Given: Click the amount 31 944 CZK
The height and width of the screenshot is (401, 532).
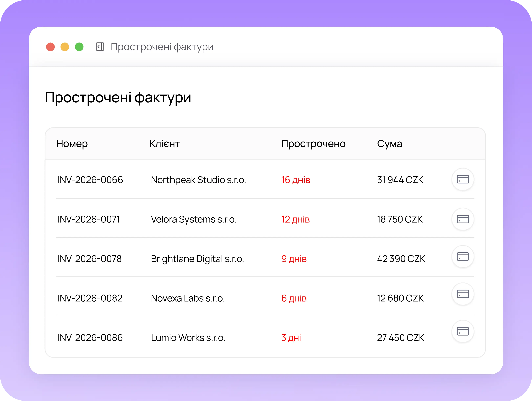Looking at the screenshot, I should 400,180.
